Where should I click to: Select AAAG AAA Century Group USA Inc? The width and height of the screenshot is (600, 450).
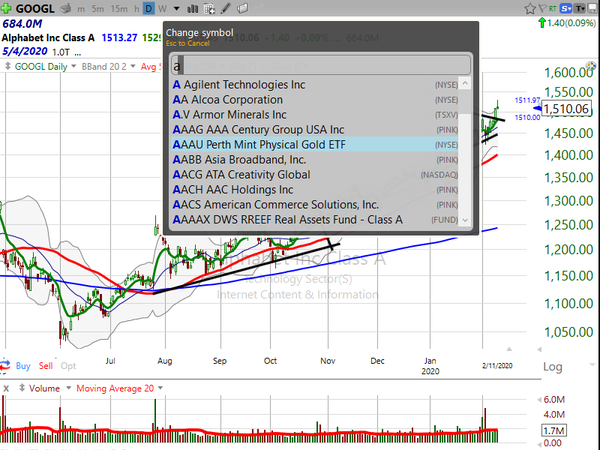coord(315,129)
